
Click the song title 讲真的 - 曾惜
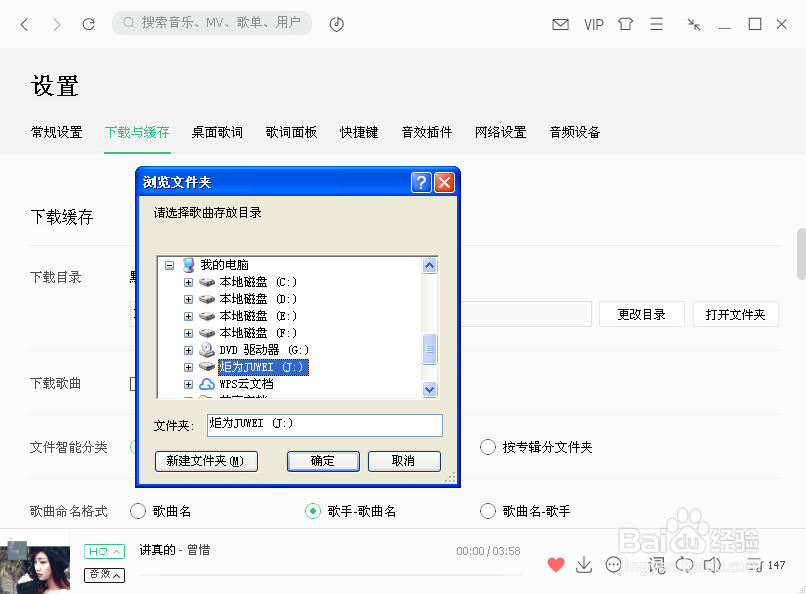click(175, 550)
